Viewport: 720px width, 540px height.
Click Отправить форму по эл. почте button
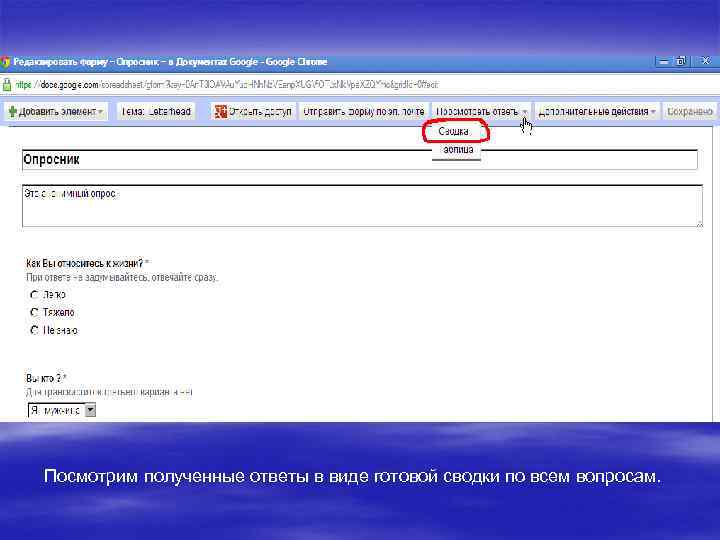tap(364, 112)
